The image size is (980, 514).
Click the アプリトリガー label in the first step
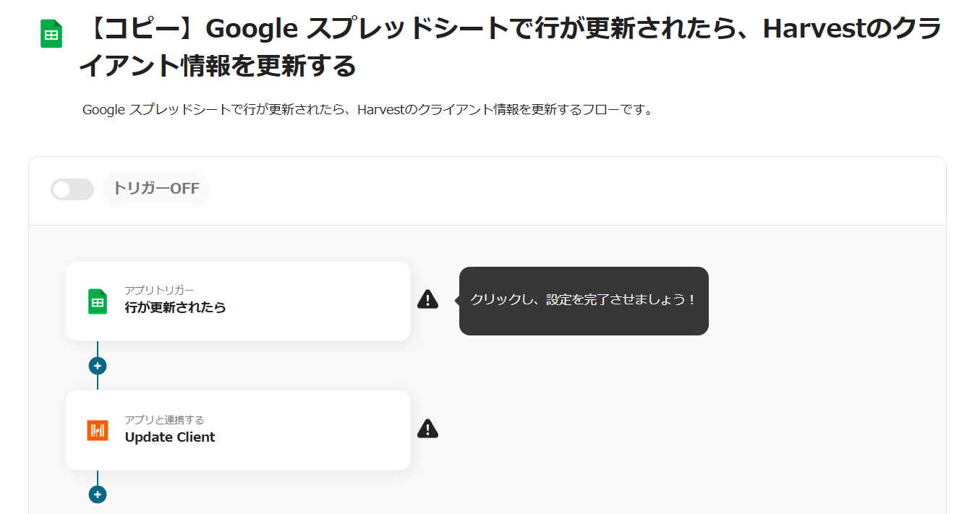point(159,291)
